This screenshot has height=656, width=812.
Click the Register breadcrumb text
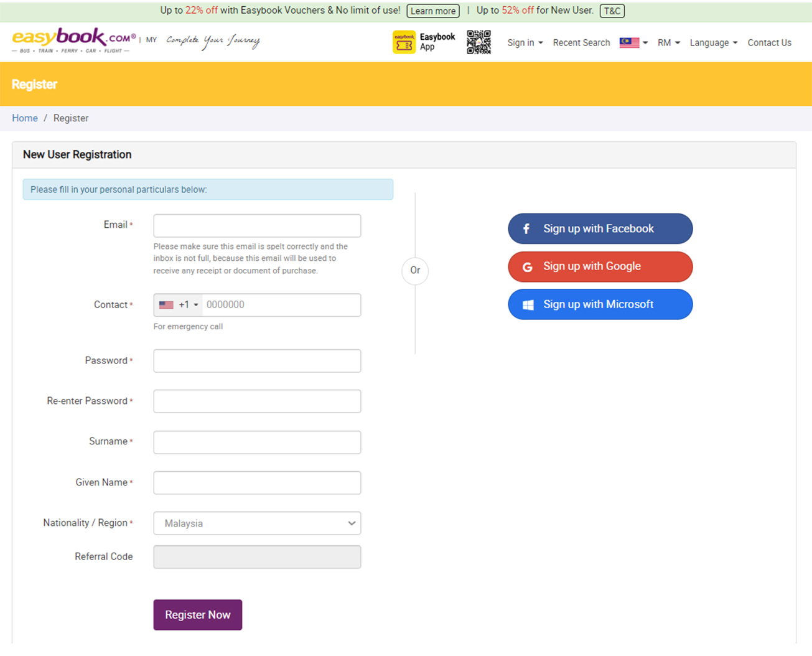71,118
